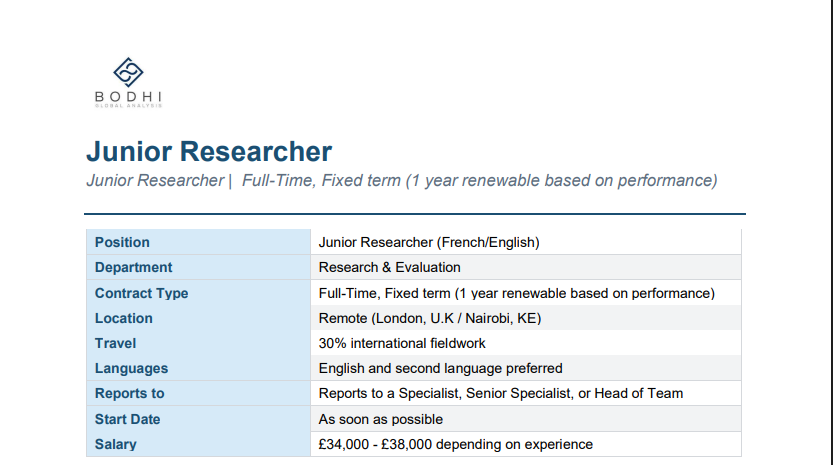The image size is (833, 465).
Task: Click As soon as possible value
Action: pyautogui.click(x=380, y=419)
